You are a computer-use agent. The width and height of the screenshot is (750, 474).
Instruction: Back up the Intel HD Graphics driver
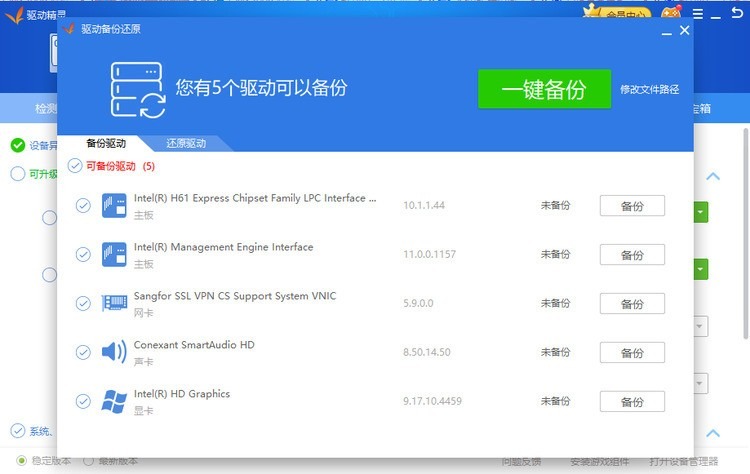632,401
